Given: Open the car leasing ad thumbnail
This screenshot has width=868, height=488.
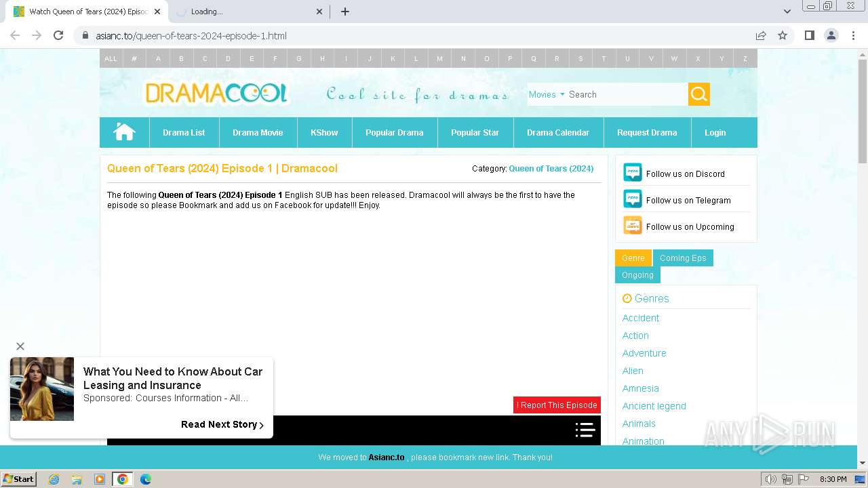Looking at the screenshot, I should [42, 389].
